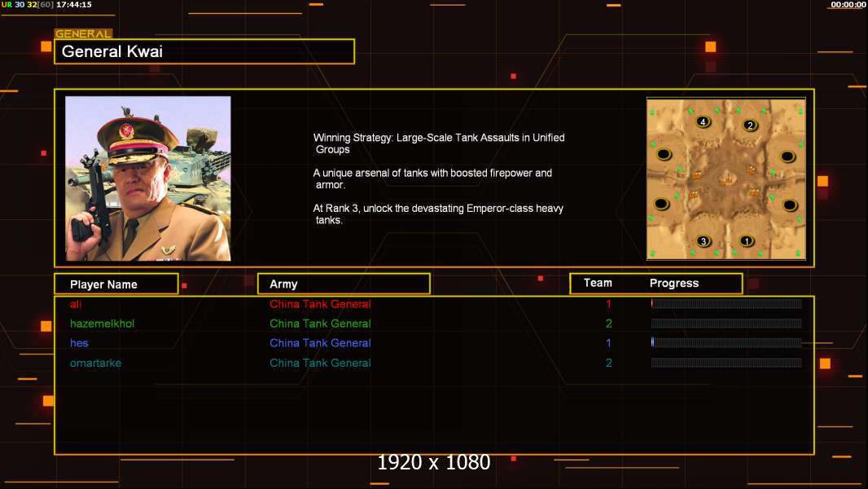Click start position marker 3 on minimap
Image resolution: width=868 pixels, height=489 pixels.
(x=703, y=241)
